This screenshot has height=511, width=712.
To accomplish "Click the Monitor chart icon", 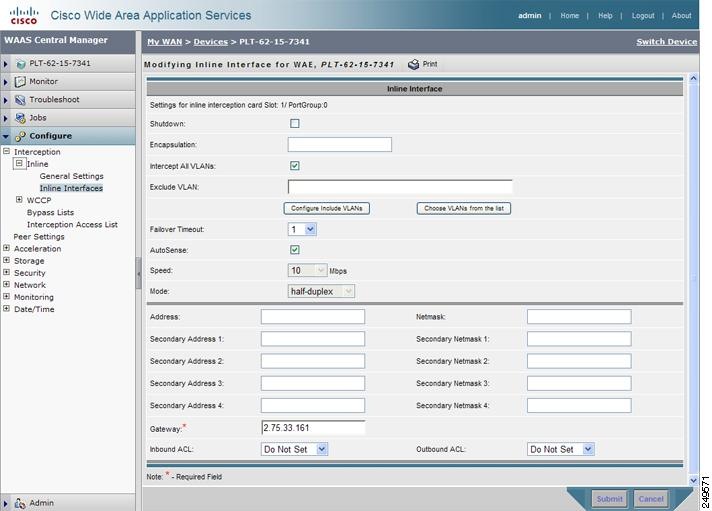I will [x=20, y=82].
